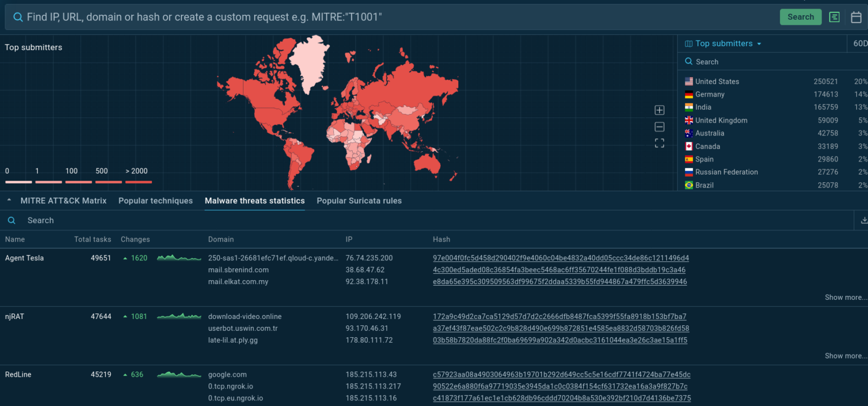Open the query templates icon beside Search button
868x406 pixels.
835,16
